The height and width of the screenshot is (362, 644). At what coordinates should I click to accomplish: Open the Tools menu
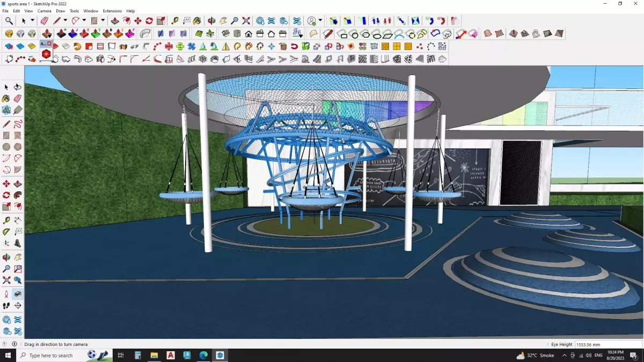[74, 11]
